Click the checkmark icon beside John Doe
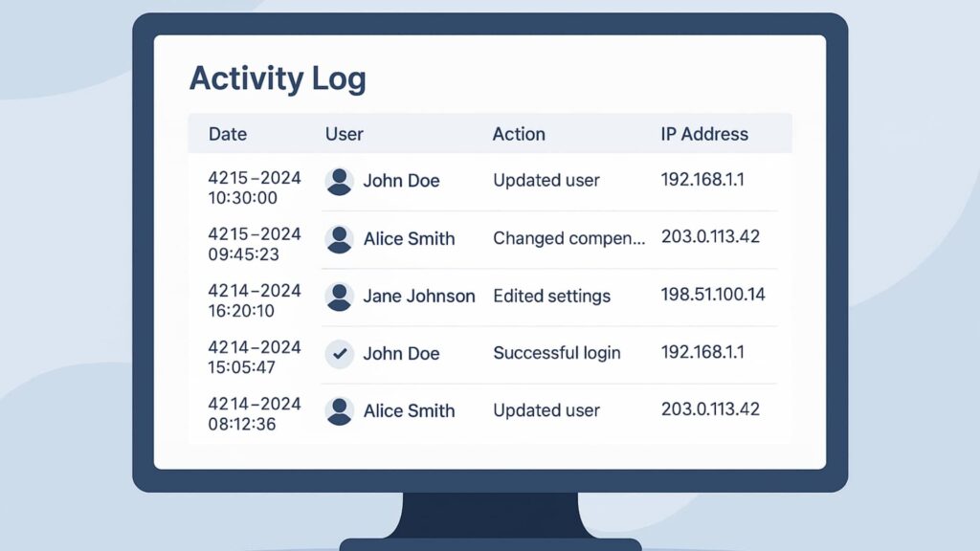980x551 pixels. (x=339, y=353)
